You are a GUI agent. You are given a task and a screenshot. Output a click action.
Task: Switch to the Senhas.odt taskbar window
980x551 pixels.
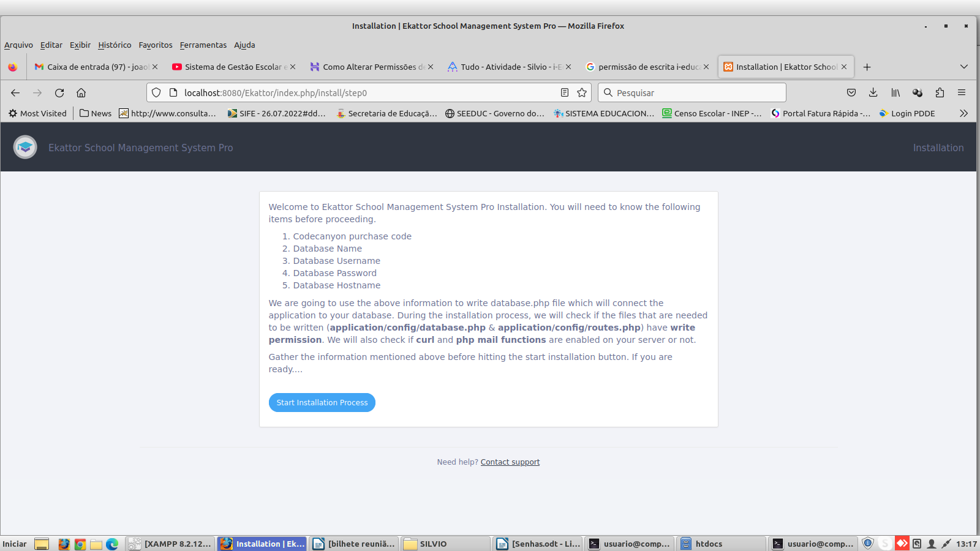538,544
